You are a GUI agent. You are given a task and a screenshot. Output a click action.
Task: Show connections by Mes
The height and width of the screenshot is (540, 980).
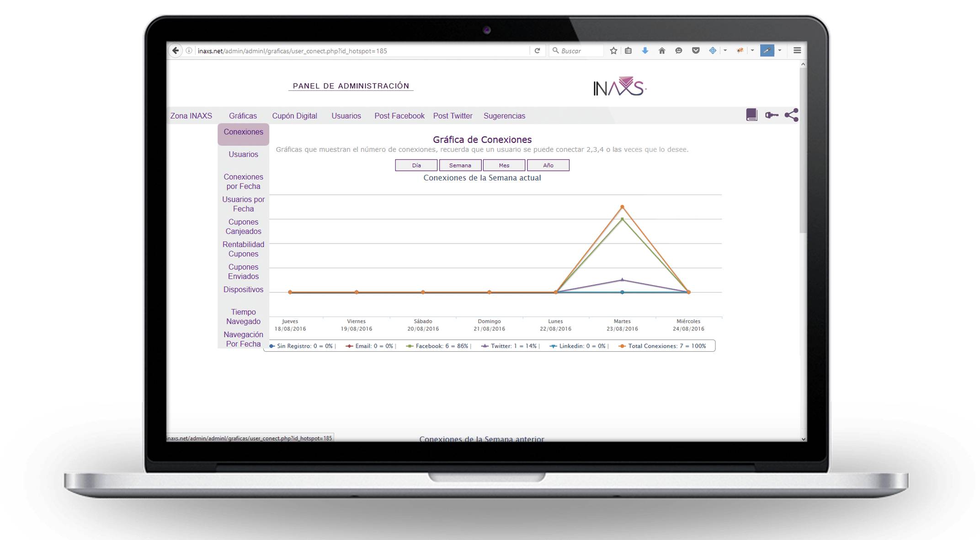[504, 165]
